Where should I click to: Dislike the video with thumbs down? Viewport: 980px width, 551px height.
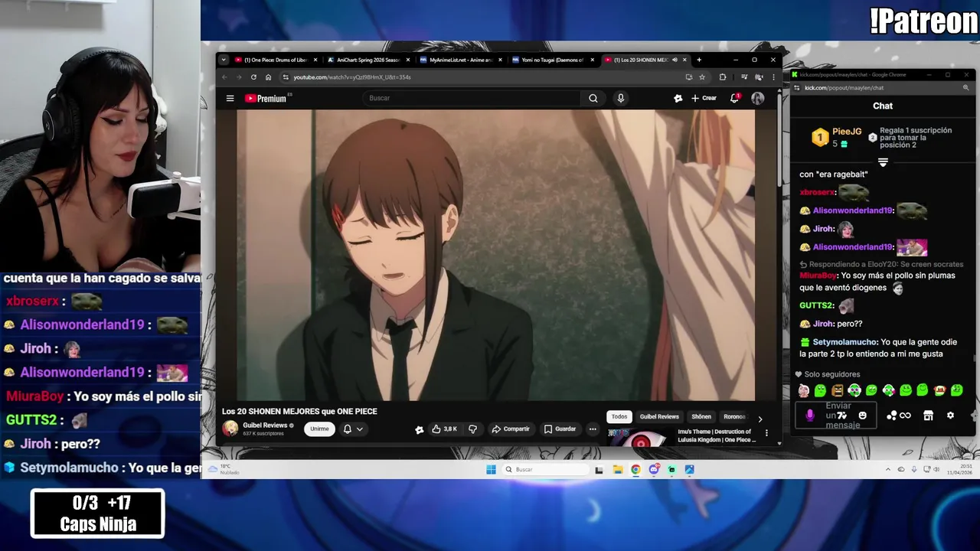tap(472, 429)
